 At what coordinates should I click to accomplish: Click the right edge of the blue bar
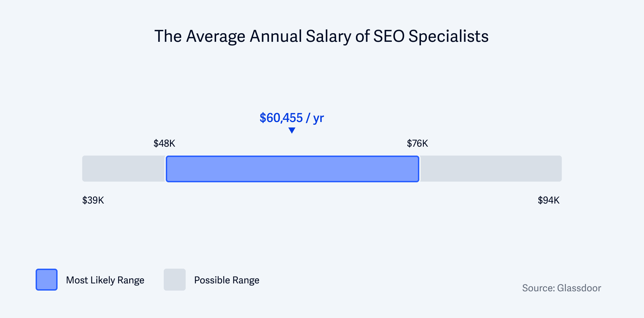click(419, 169)
